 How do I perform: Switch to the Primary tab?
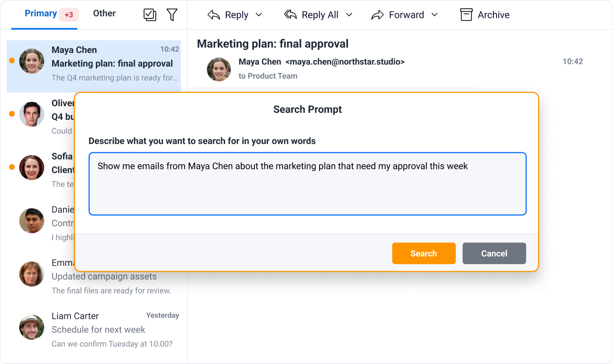coord(41,14)
